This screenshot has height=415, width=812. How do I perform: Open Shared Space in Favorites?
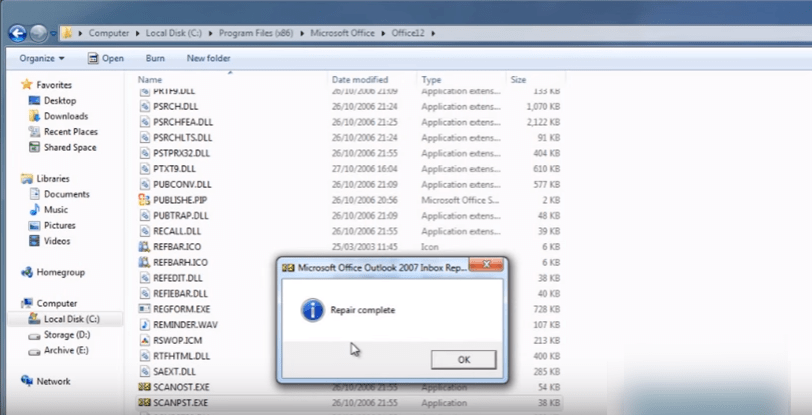click(63, 147)
